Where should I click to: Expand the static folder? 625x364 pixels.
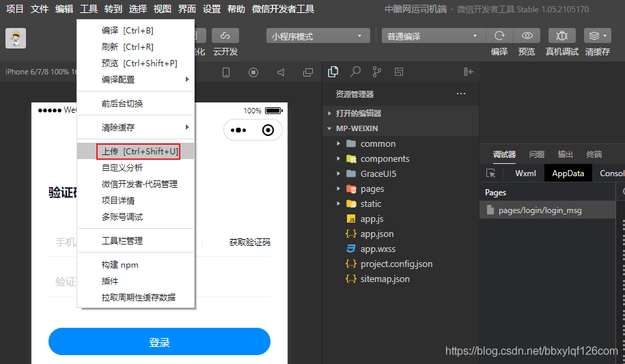pos(338,204)
